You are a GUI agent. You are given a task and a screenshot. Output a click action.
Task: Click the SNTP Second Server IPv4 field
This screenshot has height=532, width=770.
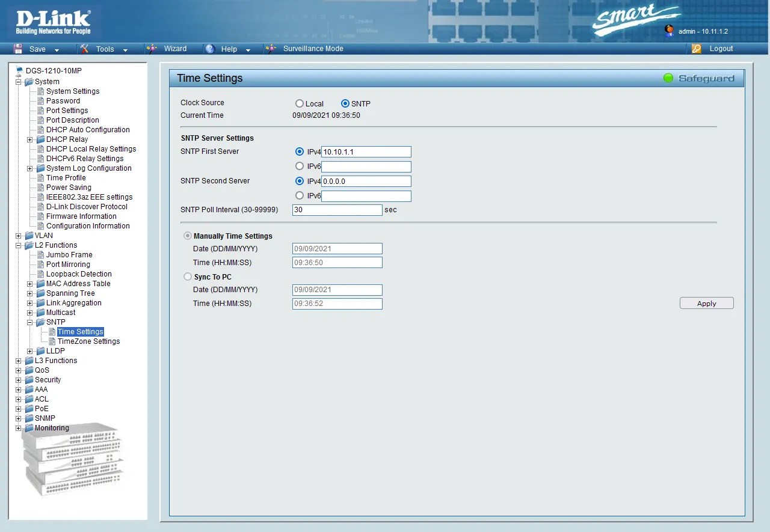(x=366, y=181)
